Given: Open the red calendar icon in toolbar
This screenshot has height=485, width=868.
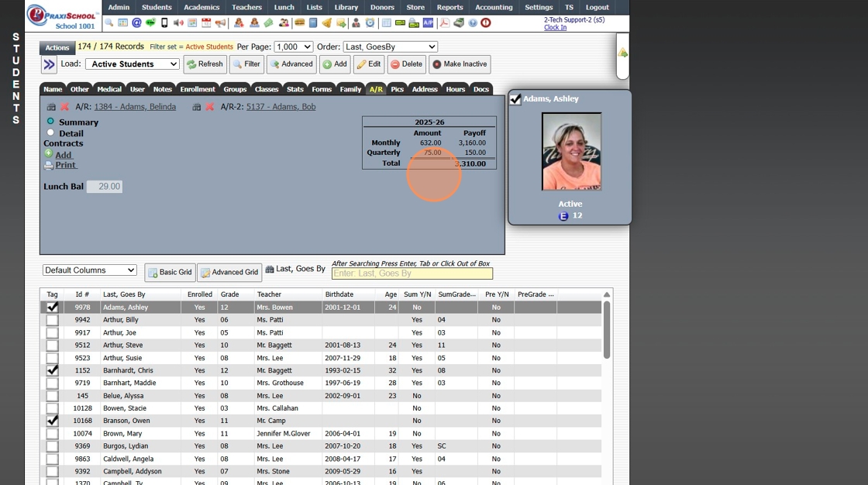Looking at the screenshot, I should (206, 22).
